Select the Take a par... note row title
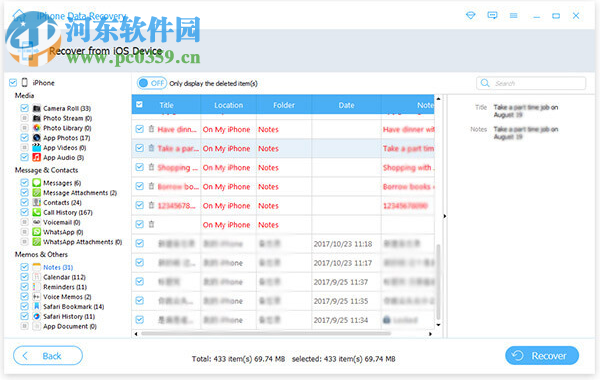Image resolution: width=606 pixels, height=386 pixels. 179,150
